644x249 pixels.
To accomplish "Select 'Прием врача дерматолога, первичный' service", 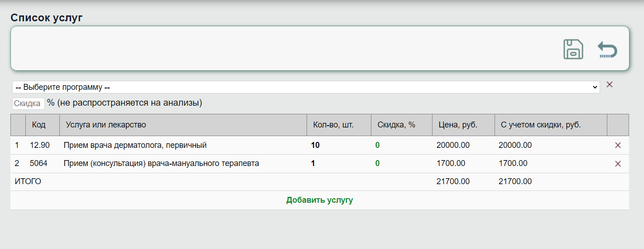I will click(x=135, y=145).
